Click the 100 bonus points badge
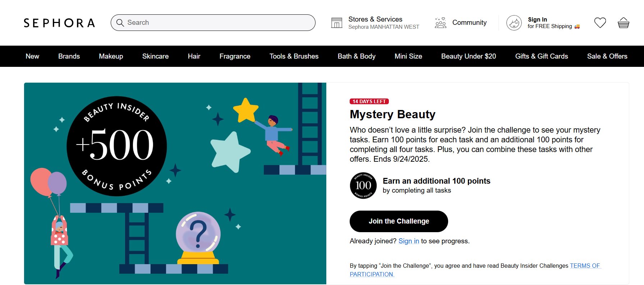This screenshot has height=285, width=644. 363,185
